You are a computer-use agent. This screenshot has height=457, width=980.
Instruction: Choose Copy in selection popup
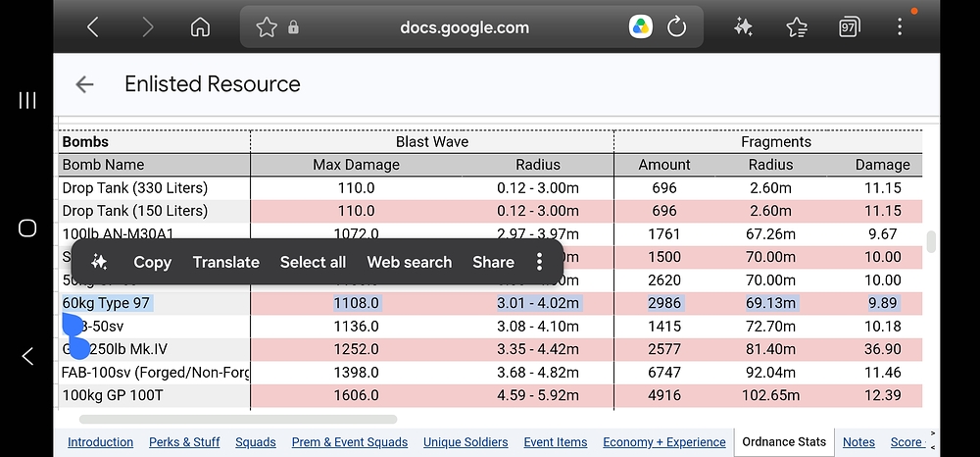153,262
